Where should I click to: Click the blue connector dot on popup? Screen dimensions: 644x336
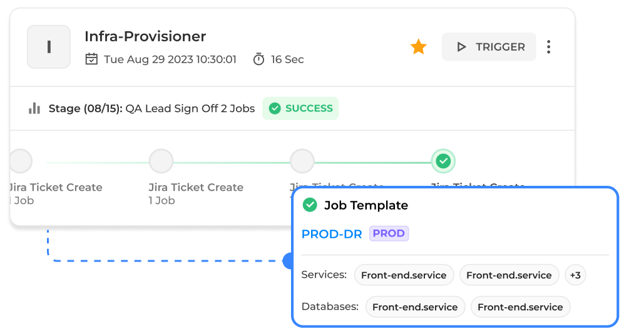click(289, 261)
